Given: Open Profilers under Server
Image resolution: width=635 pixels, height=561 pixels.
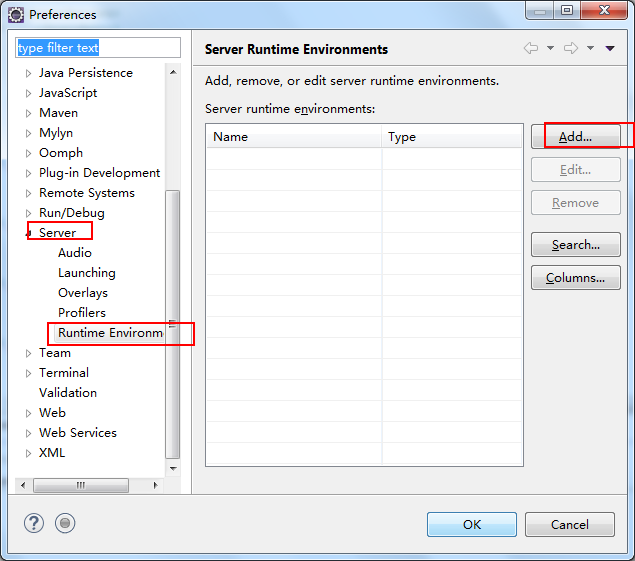Looking at the screenshot, I should [82, 313].
